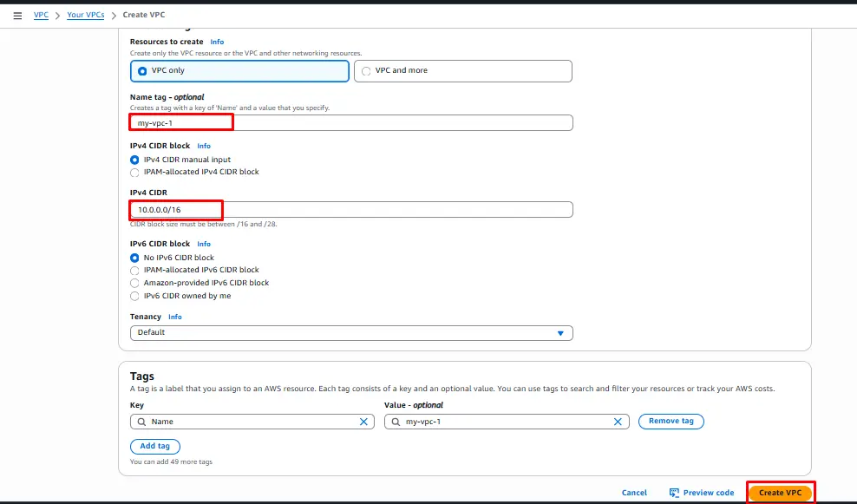Click the Preview code icon
The width and height of the screenshot is (857, 504).
click(x=674, y=493)
